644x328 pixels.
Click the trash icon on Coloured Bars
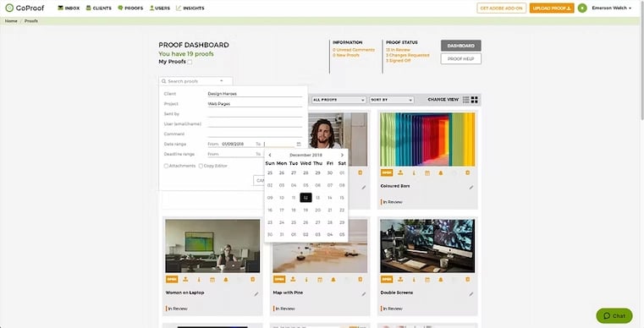pos(467,172)
